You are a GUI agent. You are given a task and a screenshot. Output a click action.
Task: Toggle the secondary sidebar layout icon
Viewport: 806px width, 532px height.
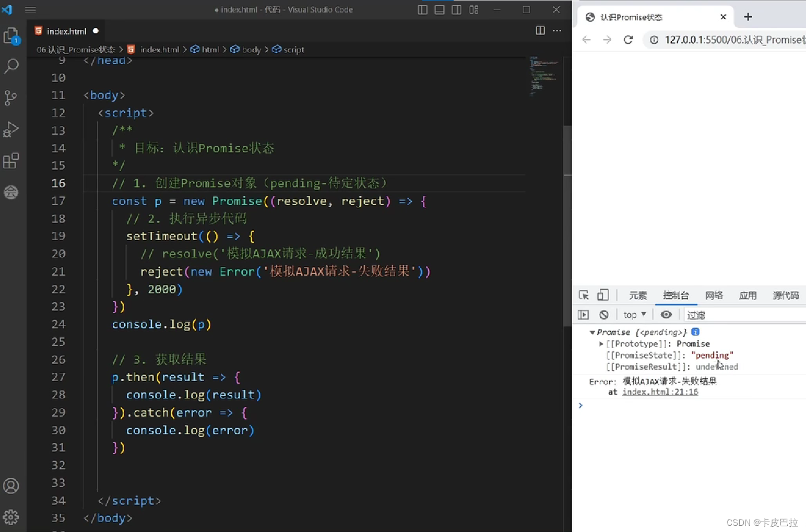(456, 10)
